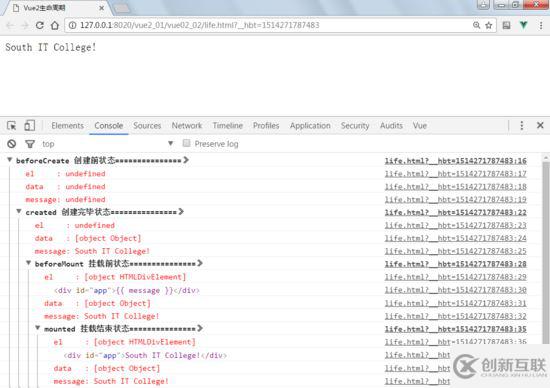
Task: Close the Vue2 browser tab
Action: tap(101, 8)
